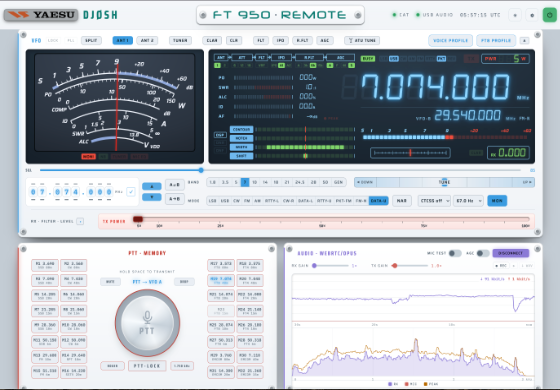This screenshot has height=390, width=560.
Task: Toggle the TUNER button
Action: [180, 40]
